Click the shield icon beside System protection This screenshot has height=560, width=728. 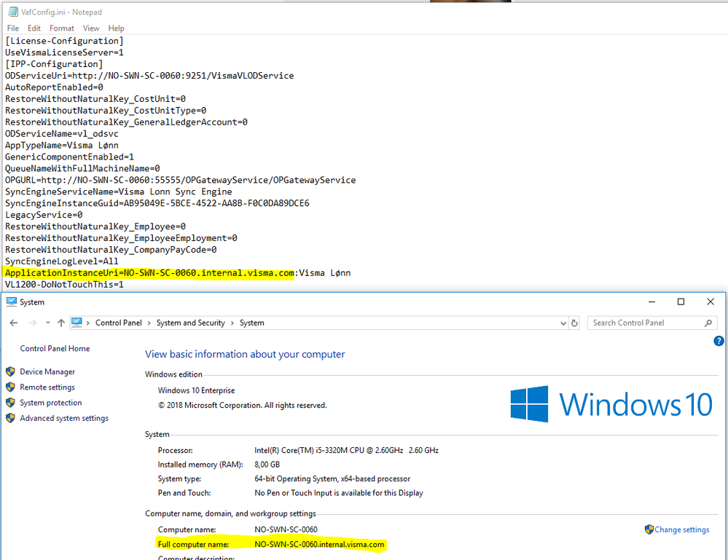pyautogui.click(x=10, y=403)
